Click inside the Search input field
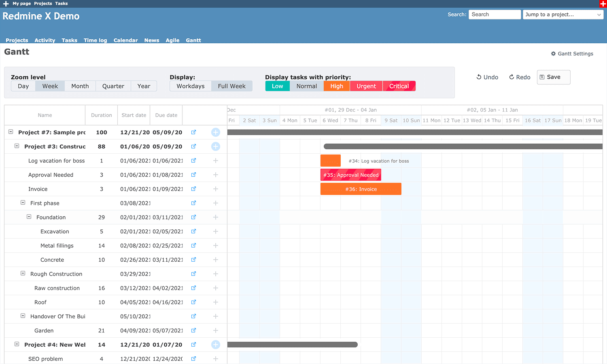Viewport: 607px width, 364px height. coord(495,14)
